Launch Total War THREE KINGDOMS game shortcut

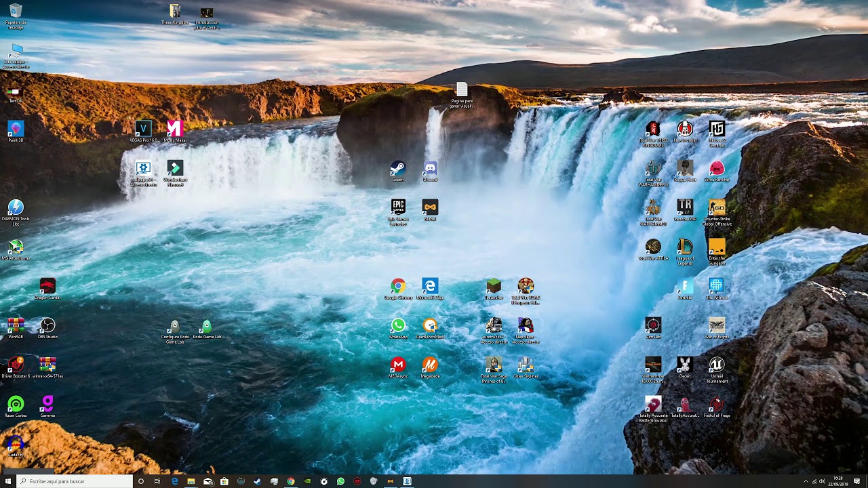point(653,134)
